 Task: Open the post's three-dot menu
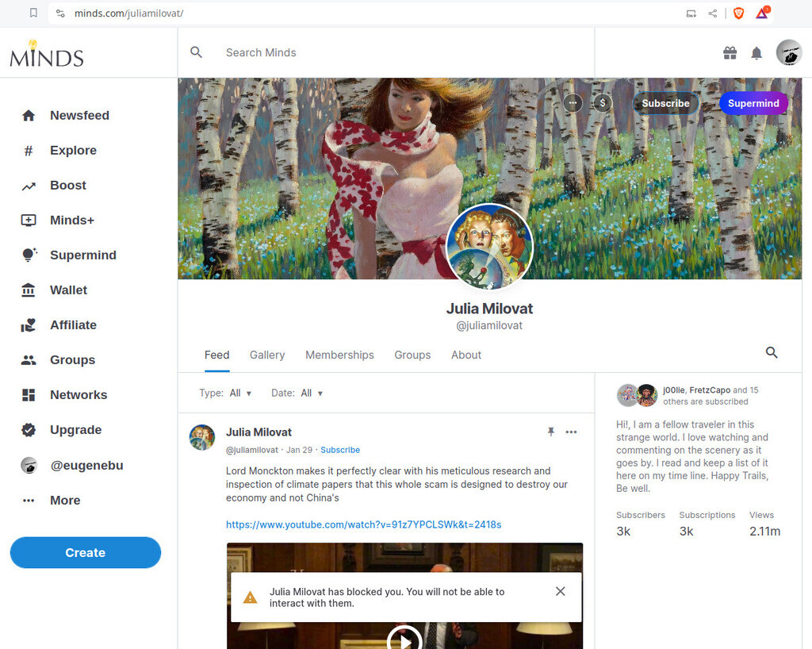click(572, 432)
